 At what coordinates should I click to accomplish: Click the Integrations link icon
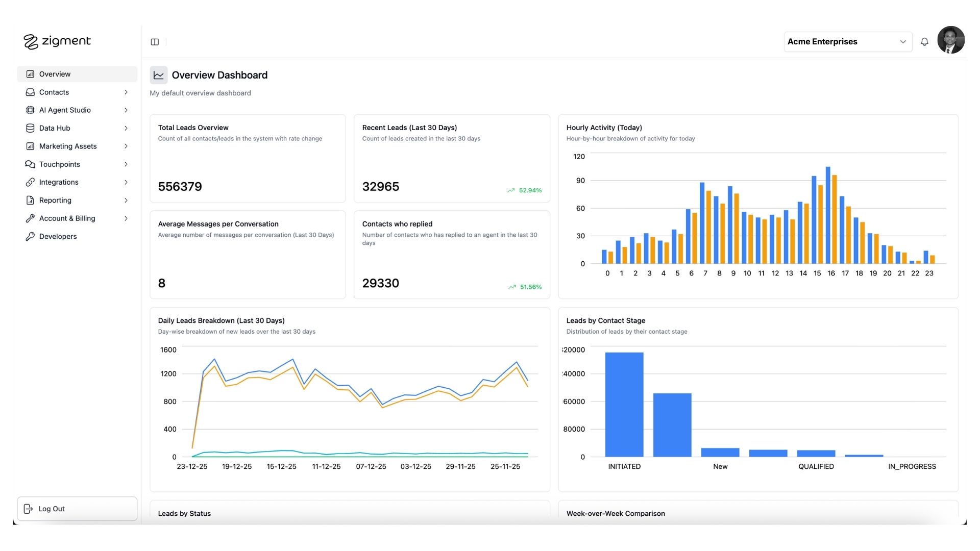[x=30, y=182]
